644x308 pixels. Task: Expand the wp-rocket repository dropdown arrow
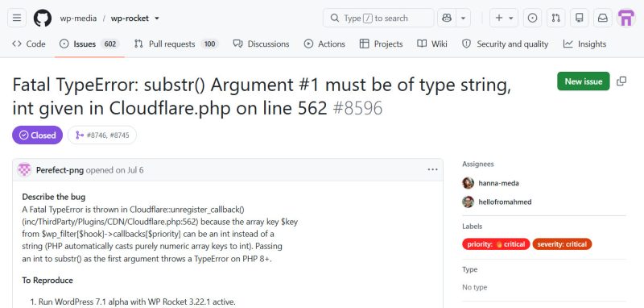click(157, 19)
